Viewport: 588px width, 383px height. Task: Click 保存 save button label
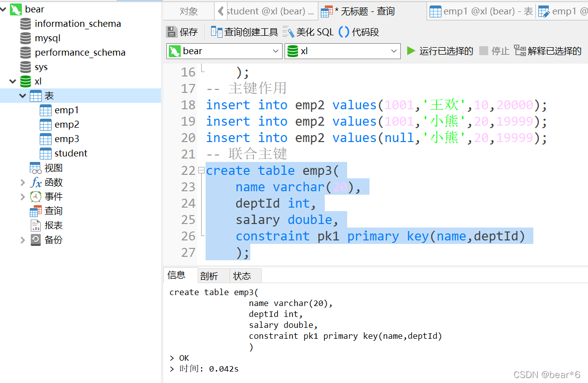click(189, 32)
